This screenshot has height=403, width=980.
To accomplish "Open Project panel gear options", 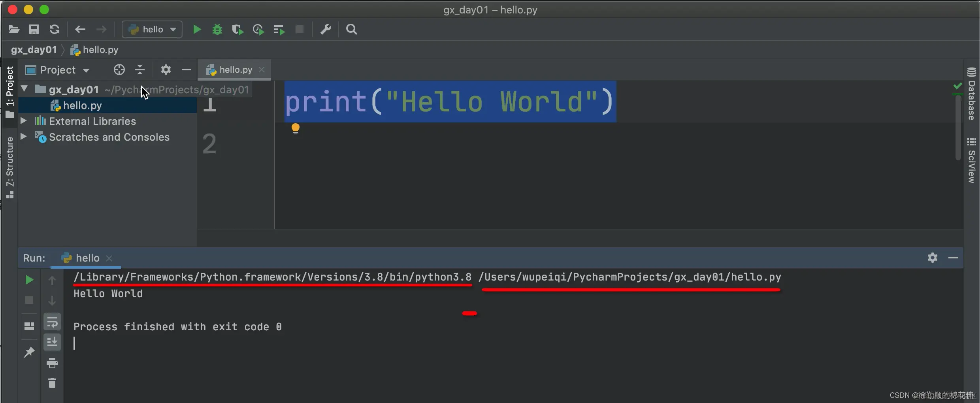I will pyautogui.click(x=166, y=70).
